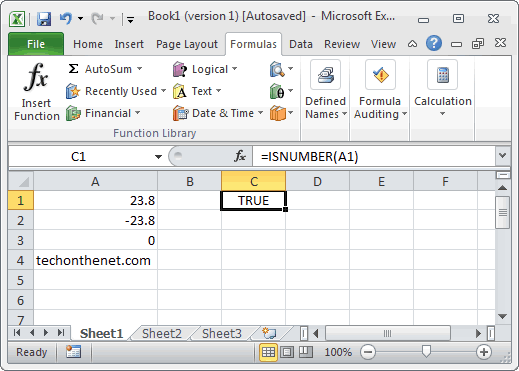
Task: Click the AutoSum sigma icon
Action: tap(73, 69)
